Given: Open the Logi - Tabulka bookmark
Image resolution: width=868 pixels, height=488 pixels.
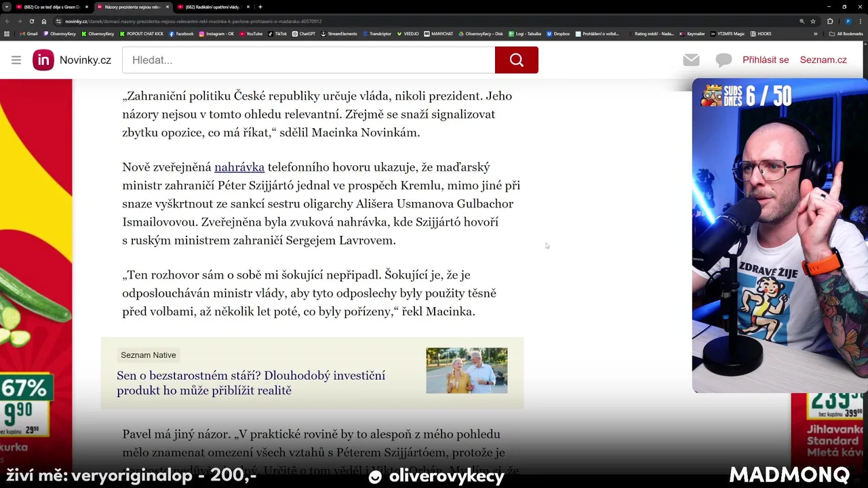Looking at the screenshot, I should (x=525, y=33).
